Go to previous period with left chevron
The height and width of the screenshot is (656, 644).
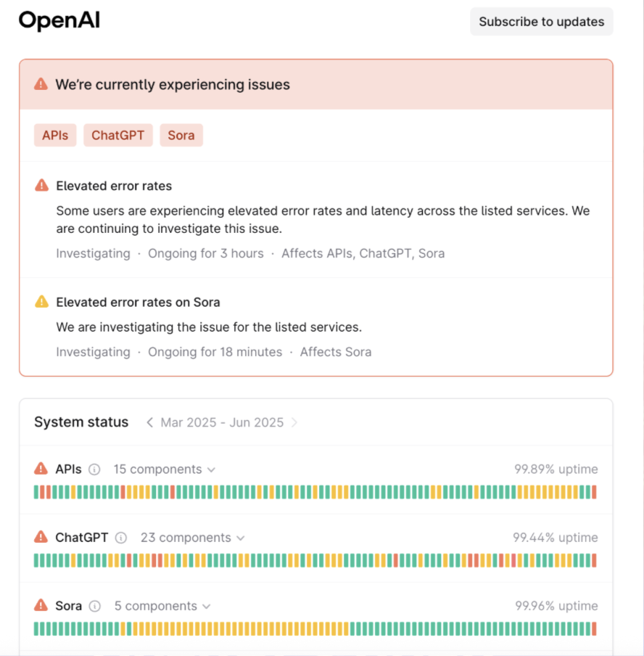click(x=149, y=422)
